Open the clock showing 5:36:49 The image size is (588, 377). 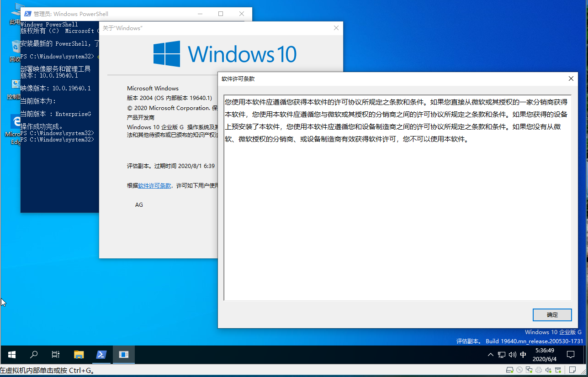pos(545,355)
